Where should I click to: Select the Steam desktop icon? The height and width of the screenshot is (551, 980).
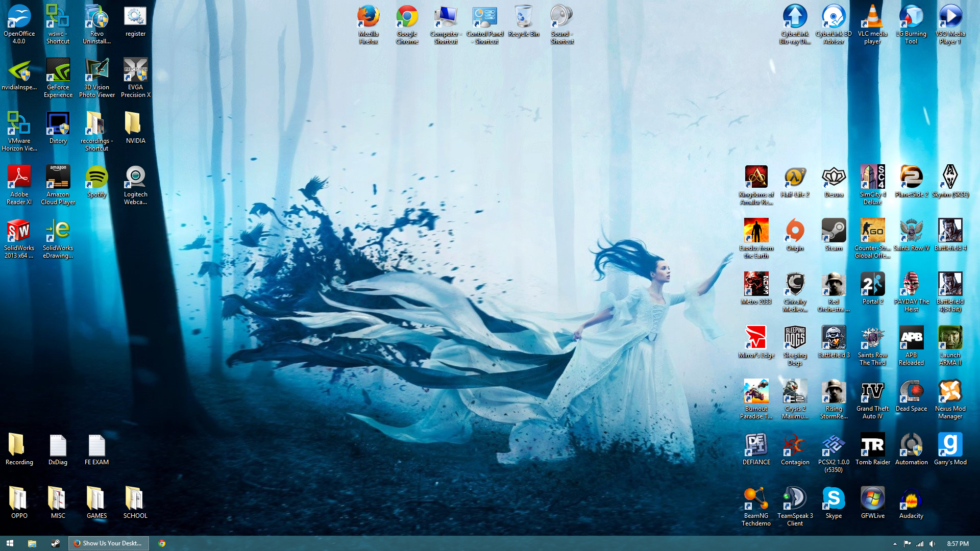(834, 235)
